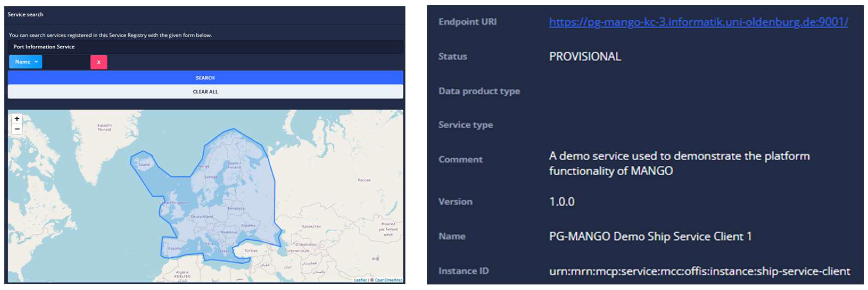This screenshot has width=868, height=290.
Task: Click the PG-MANGO Demo Ship Service Client name
Action: click(x=650, y=236)
